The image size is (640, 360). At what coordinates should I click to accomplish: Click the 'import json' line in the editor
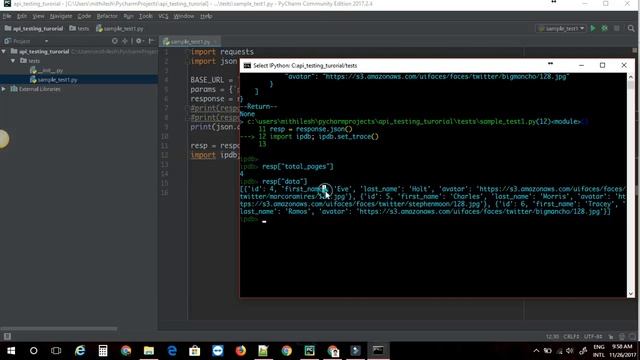214,61
